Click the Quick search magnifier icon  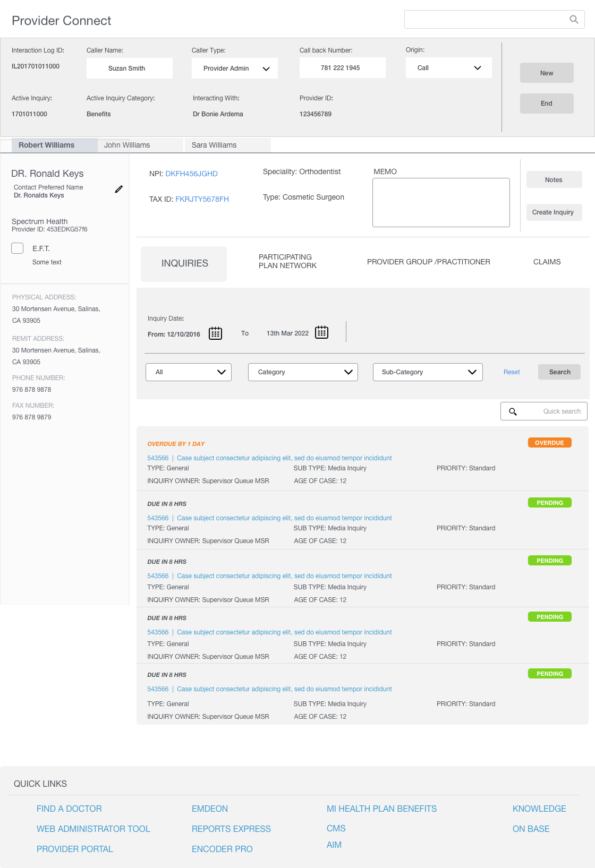pos(513,411)
